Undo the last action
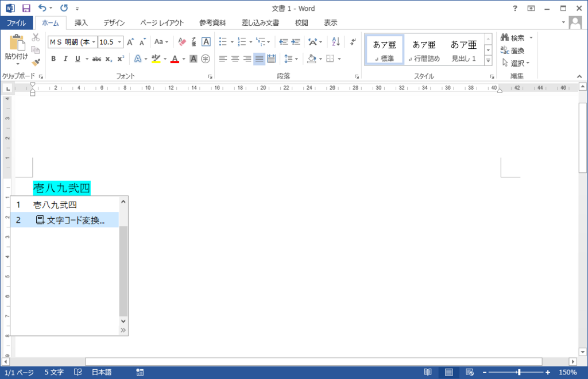The image size is (588, 379). [x=42, y=8]
